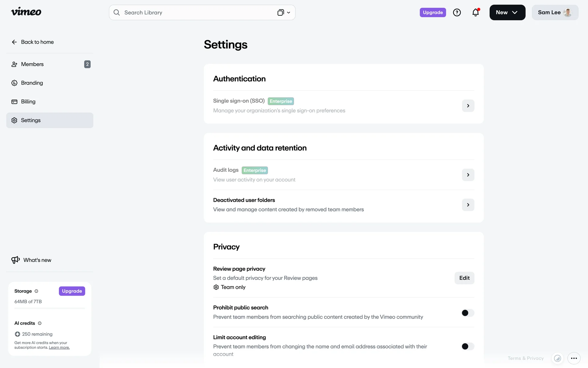Click Edit for Review page privacy

pyautogui.click(x=464, y=278)
